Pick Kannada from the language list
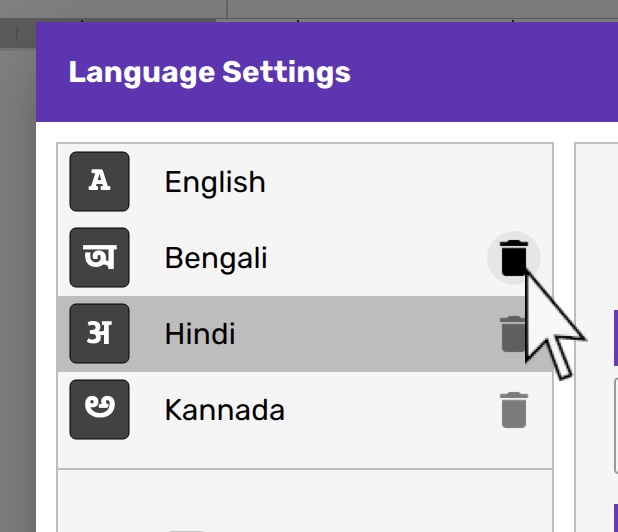The width and height of the screenshot is (618, 532). coord(224,410)
